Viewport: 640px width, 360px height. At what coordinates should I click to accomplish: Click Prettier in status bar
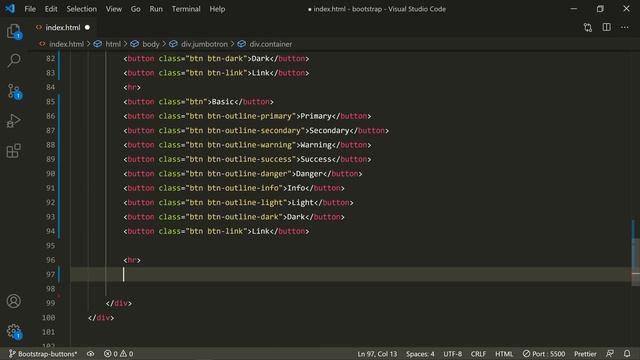[x=585, y=353]
